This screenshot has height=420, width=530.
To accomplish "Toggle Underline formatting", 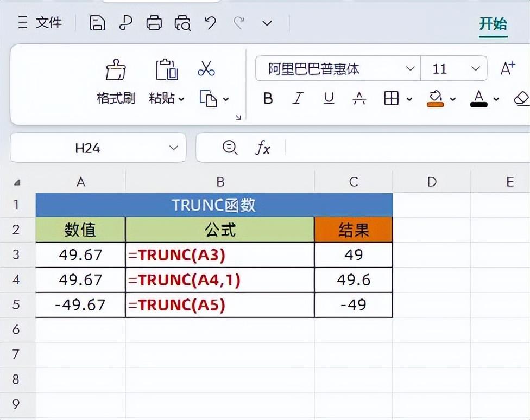I will [329, 99].
